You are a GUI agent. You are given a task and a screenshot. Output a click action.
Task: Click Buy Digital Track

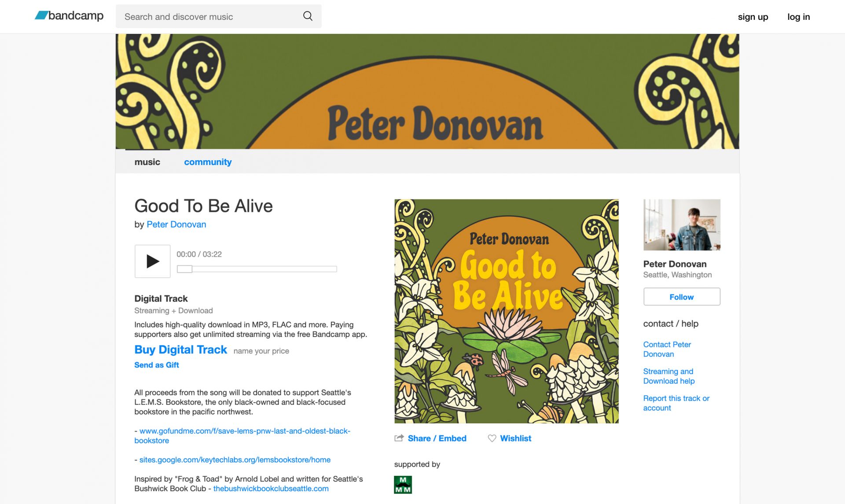(181, 349)
